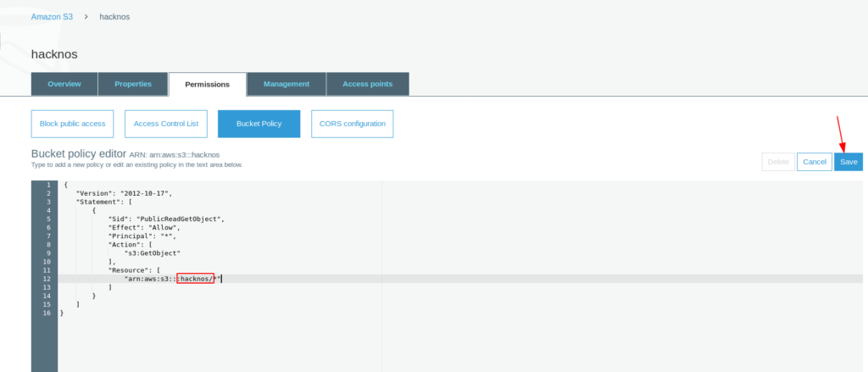Go to the Management tab
Viewport: 868px width, 372px height.
tap(287, 85)
